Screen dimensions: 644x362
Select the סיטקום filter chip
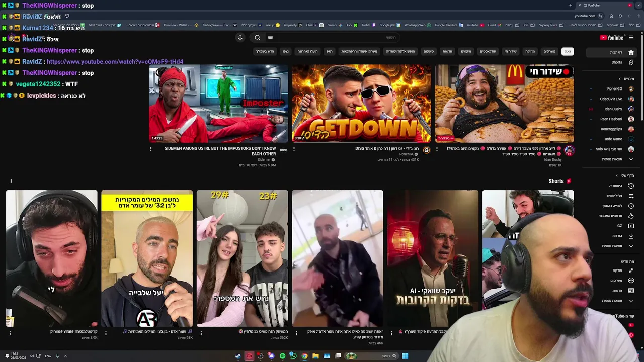coord(428,51)
